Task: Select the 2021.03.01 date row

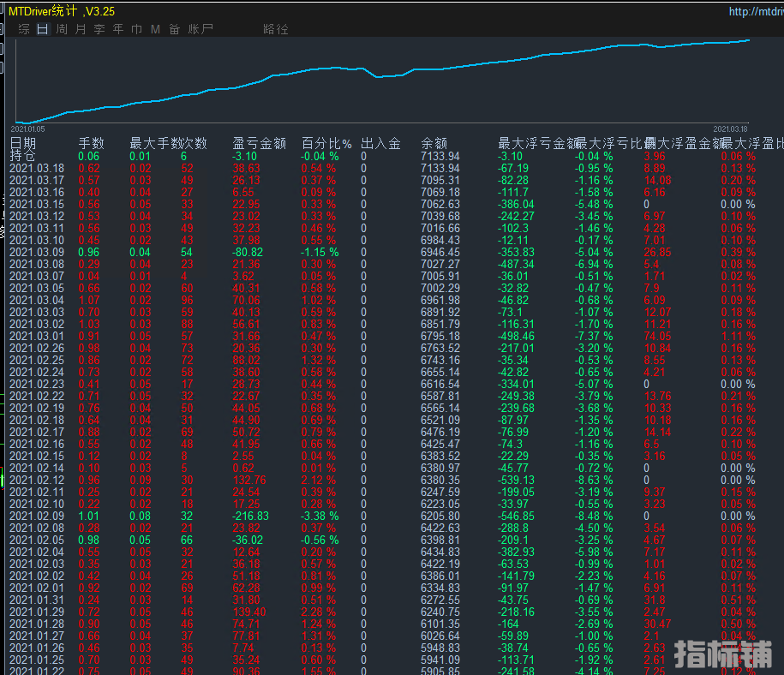Action: pyautogui.click(x=37, y=337)
